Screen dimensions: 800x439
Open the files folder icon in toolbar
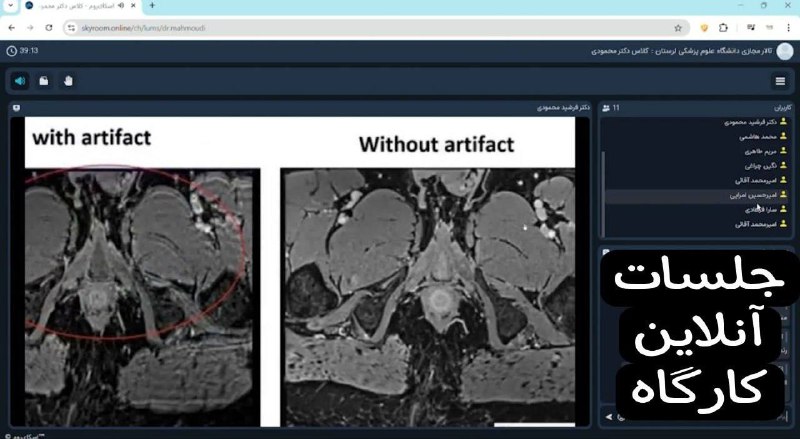tap(44, 80)
